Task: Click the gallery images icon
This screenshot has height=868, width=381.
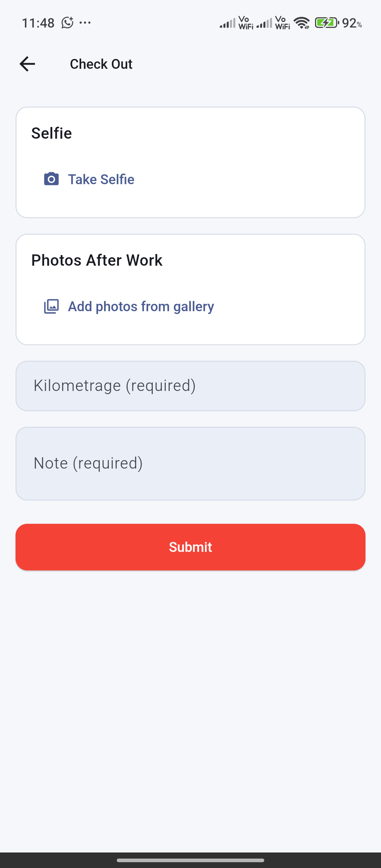Action: point(52,306)
